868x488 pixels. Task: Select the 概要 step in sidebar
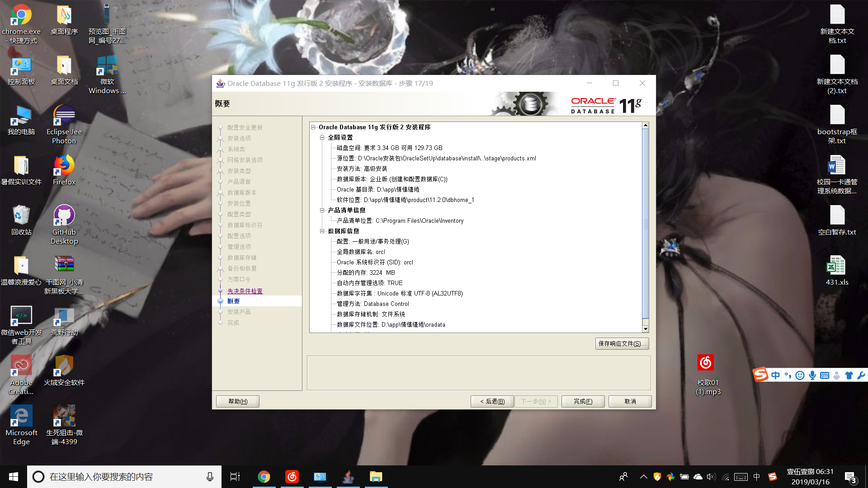point(234,301)
